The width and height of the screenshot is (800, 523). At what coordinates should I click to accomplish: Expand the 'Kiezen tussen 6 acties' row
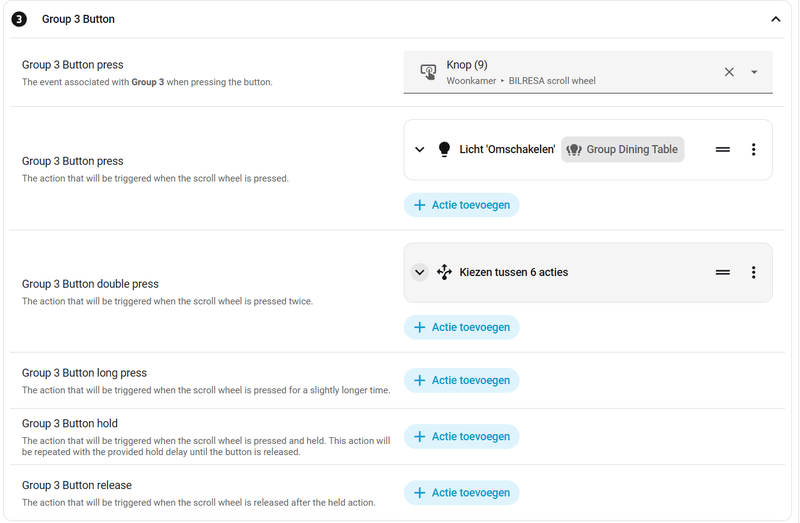420,272
